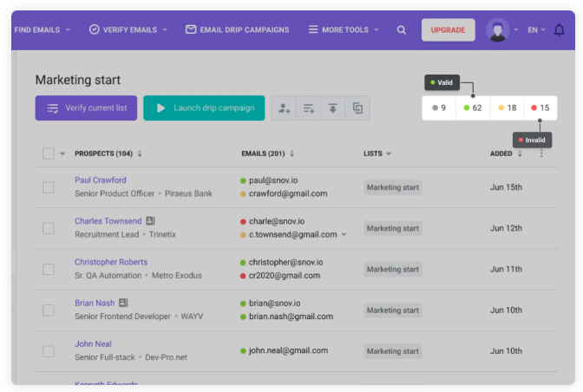Click email brian.nash@gmail.com
The height and width of the screenshot is (392, 583).
pos(291,317)
